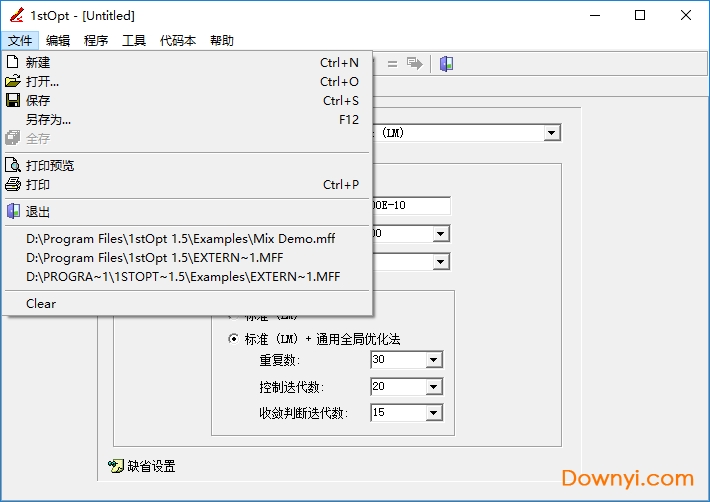This screenshot has height=502, width=710.
Task: Expand the 重复数 dropdown
Action: [x=433, y=360]
